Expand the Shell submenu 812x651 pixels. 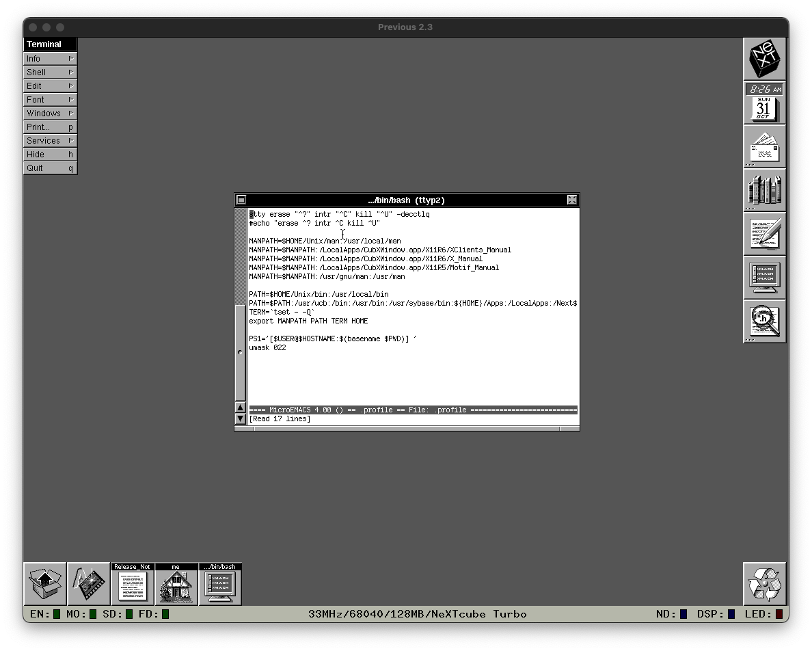tap(50, 72)
